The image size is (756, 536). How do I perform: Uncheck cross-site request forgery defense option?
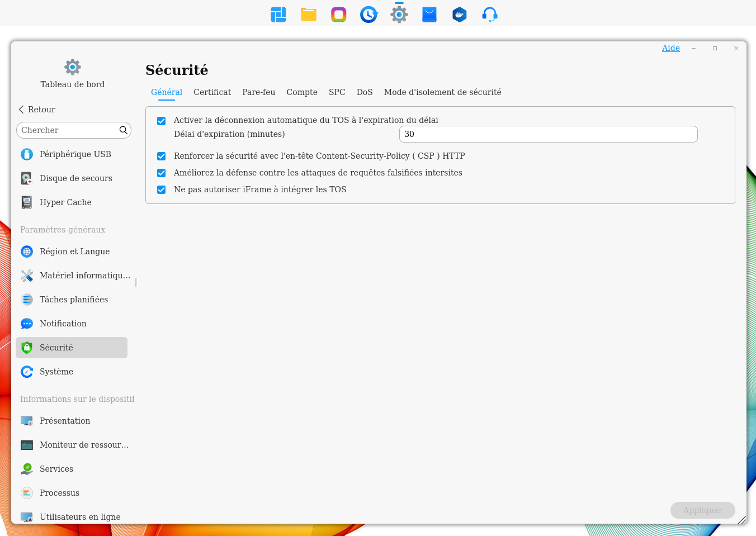162,173
